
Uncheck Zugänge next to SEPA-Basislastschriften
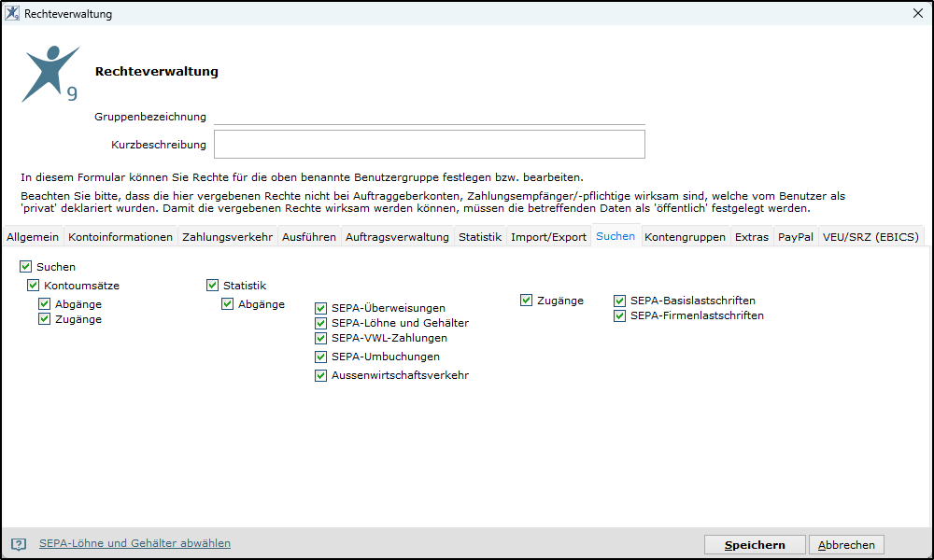pyautogui.click(x=526, y=300)
